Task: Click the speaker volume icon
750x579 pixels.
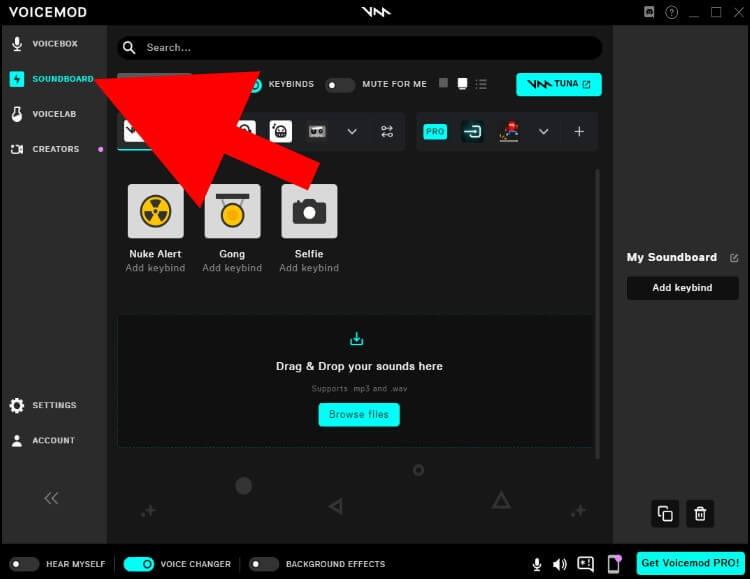Action: pos(560,565)
